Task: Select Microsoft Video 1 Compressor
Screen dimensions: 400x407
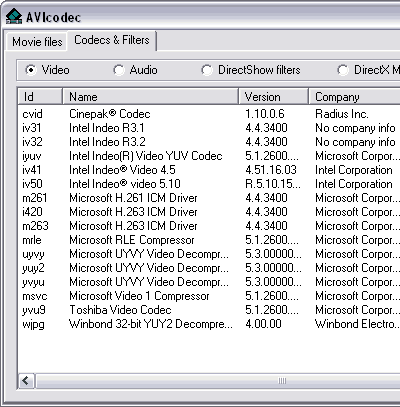Action: (x=139, y=296)
